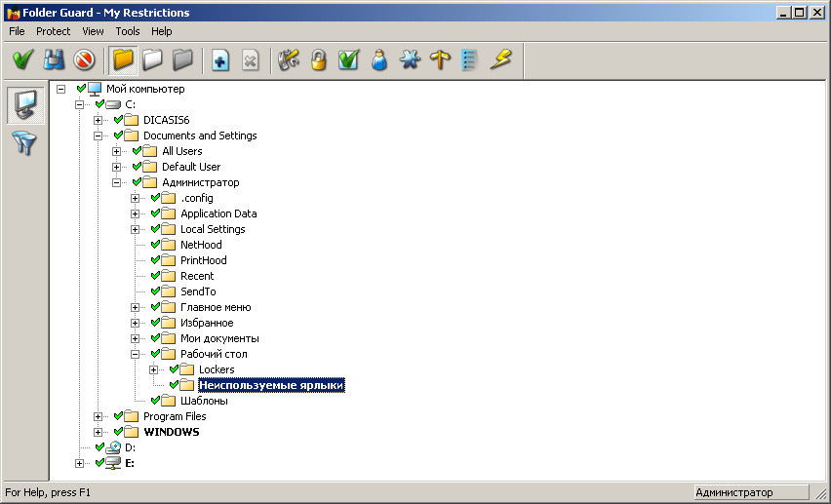
Task: Maximize the Folder Guard window
Action: tap(799, 13)
